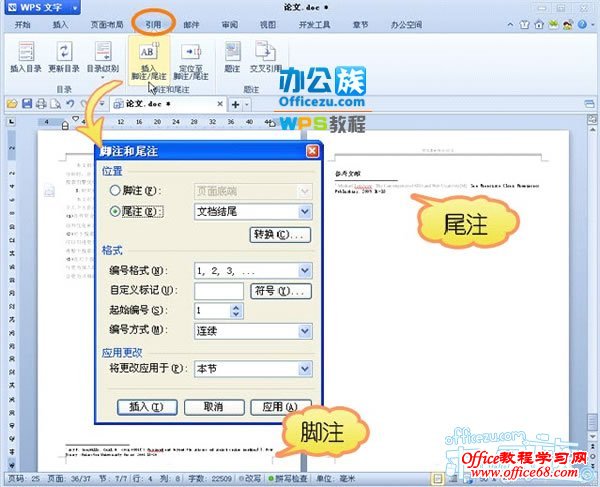The image size is (600, 487).
Task: Expand the 文档结尾 position dropdown
Action: coord(305,212)
